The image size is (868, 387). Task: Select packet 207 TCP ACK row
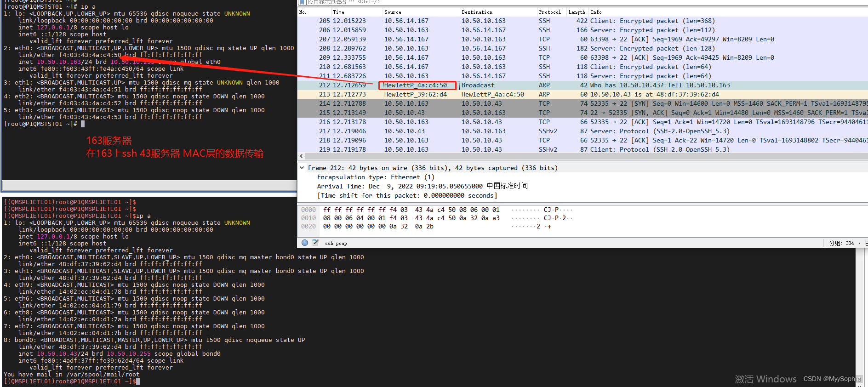582,39
